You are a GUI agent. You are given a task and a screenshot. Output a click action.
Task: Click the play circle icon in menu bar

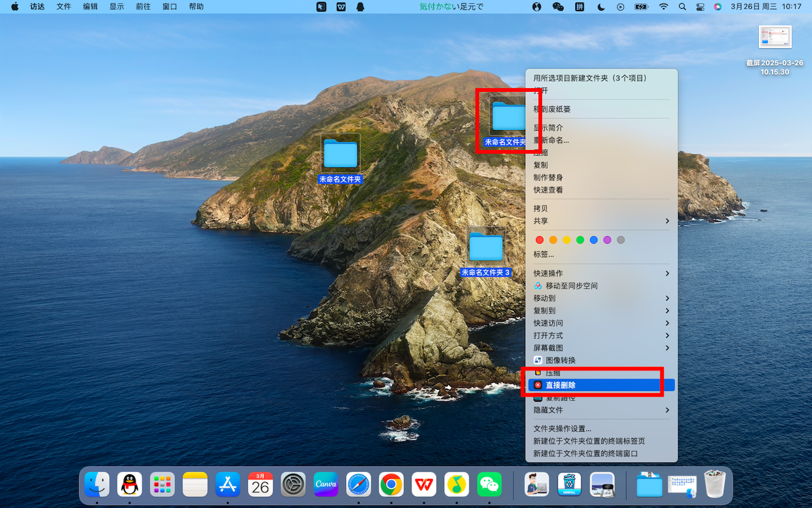click(620, 7)
